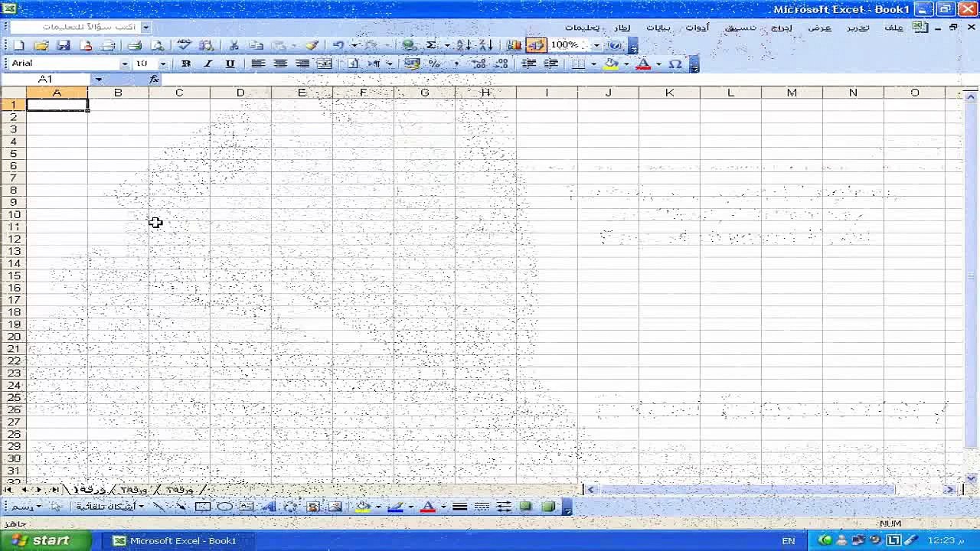Click the Insert Function fx button
The image size is (980, 551).
154,80
